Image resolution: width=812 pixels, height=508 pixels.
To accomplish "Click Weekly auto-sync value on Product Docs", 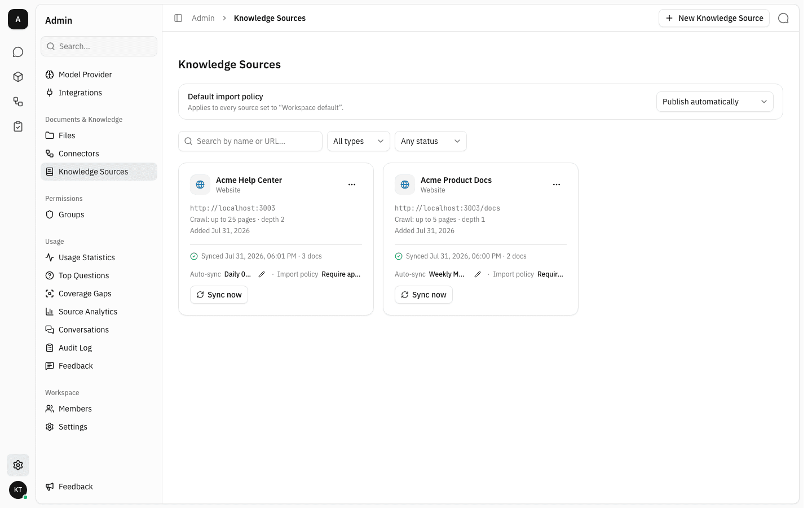I will (x=447, y=274).
